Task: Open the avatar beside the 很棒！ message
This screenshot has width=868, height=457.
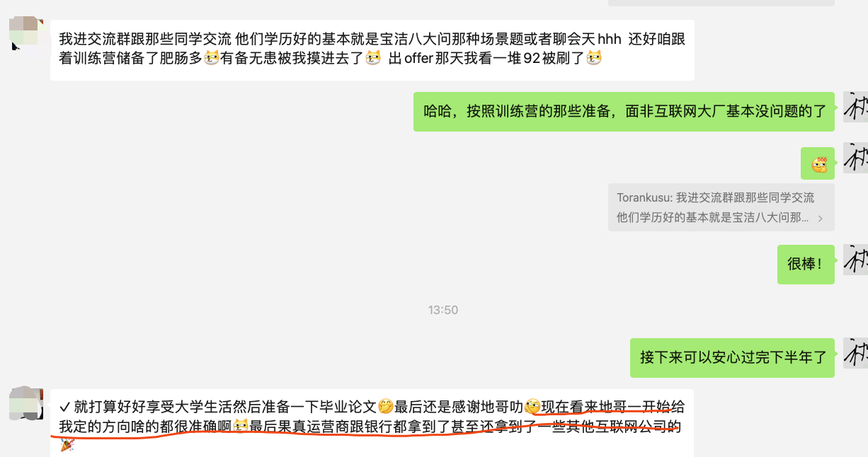Action: [x=856, y=262]
